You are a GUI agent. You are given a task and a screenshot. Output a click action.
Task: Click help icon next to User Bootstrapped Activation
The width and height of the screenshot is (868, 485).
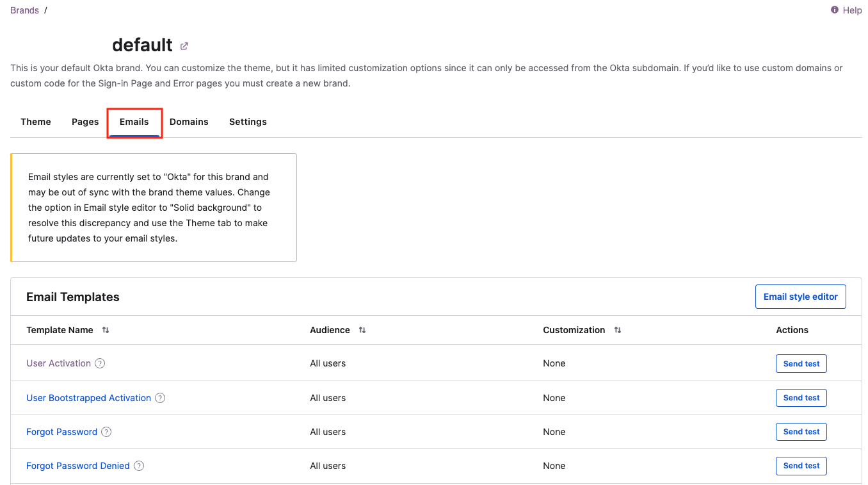click(x=160, y=398)
